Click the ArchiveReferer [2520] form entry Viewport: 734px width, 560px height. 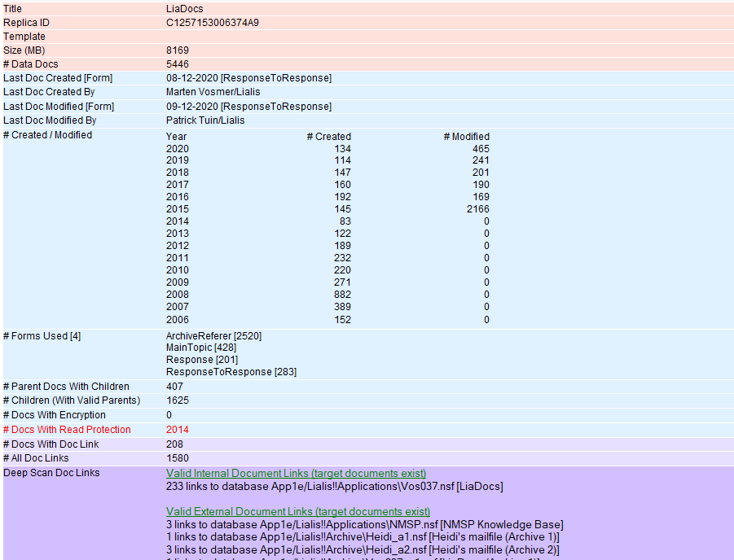click(x=213, y=335)
